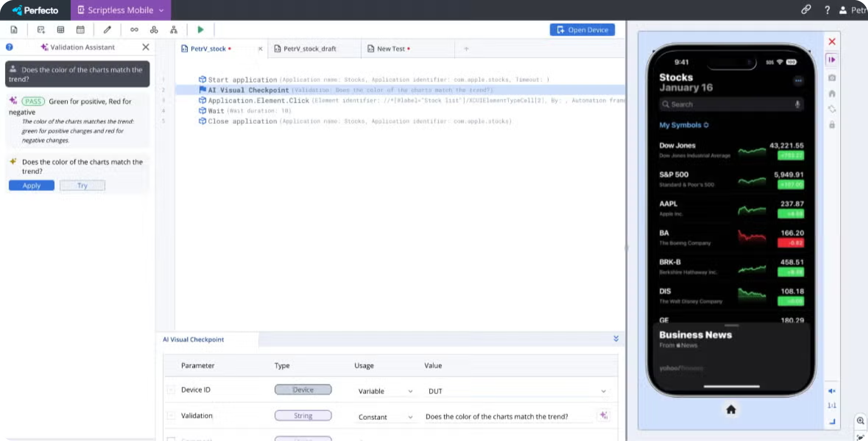Click the device lock icon
This screenshot has height=441, width=868.
[x=832, y=125]
